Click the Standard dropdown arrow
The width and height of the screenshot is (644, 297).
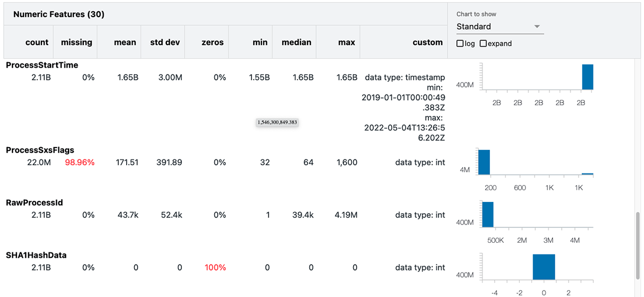click(x=537, y=27)
